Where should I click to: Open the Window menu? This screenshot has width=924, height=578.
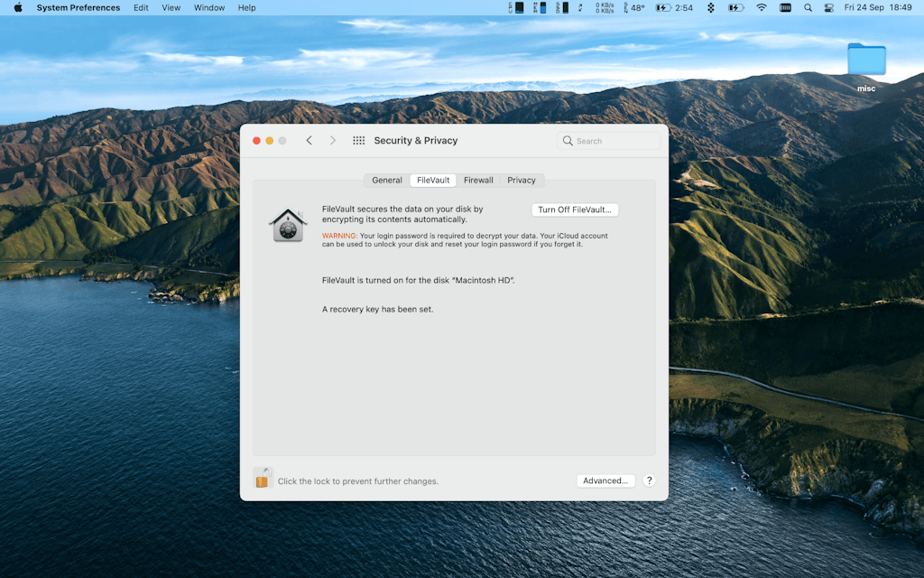tap(208, 8)
